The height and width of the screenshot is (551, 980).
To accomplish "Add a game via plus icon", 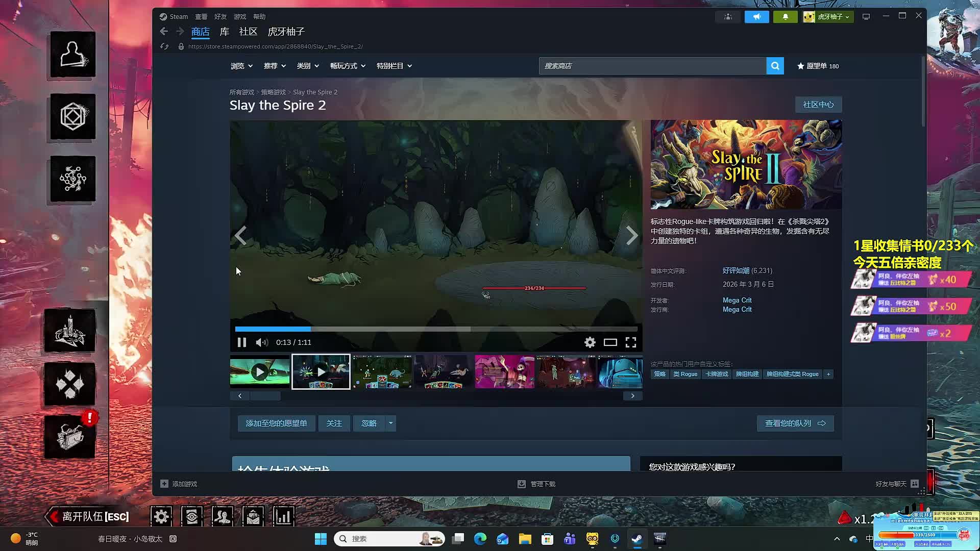I will click(x=164, y=484).
